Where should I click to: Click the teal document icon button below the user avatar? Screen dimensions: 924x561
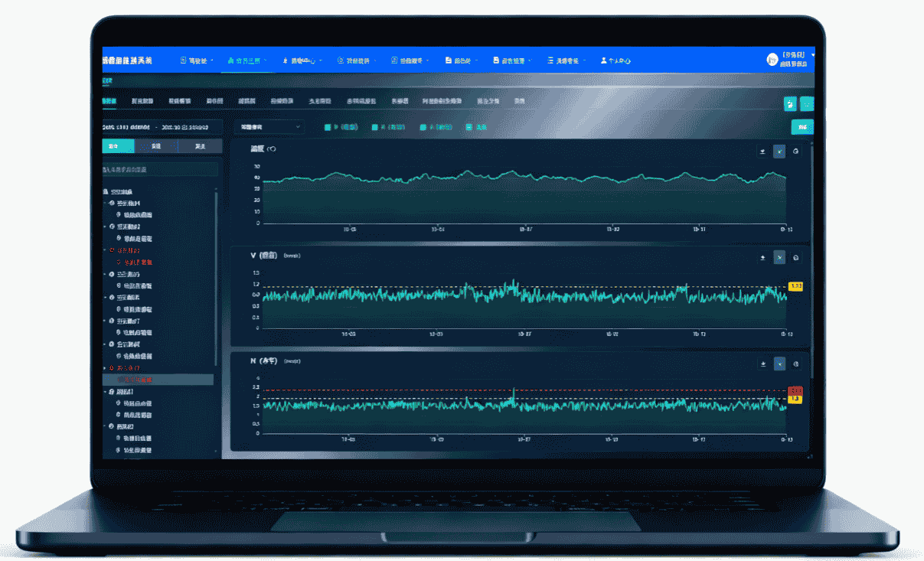coord(789,103)
